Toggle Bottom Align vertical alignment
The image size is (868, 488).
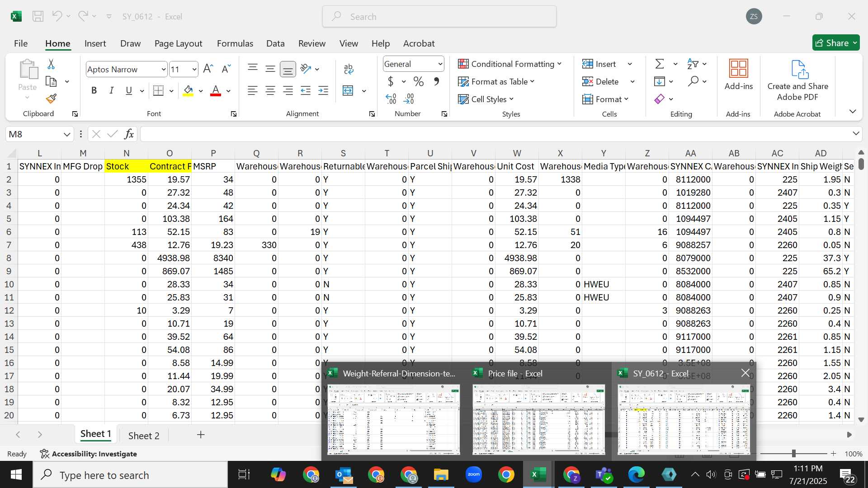click(288, 69)
